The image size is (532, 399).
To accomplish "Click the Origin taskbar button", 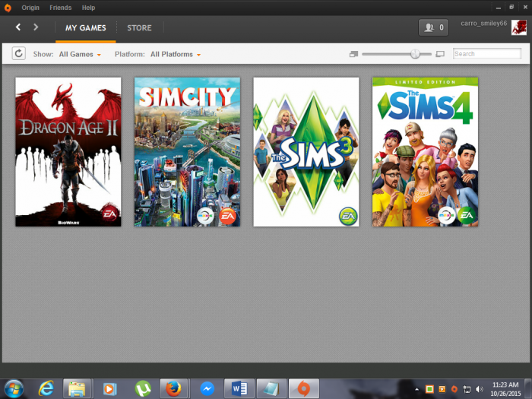I will click(x=304, y=389).
